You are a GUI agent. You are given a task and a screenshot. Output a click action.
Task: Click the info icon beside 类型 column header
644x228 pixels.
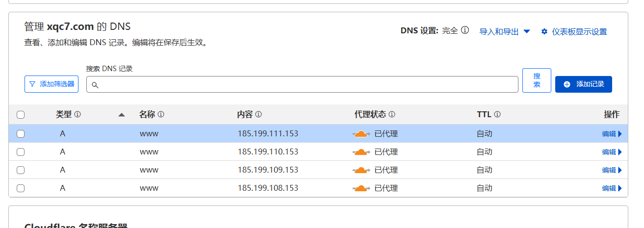click(77, 114)
